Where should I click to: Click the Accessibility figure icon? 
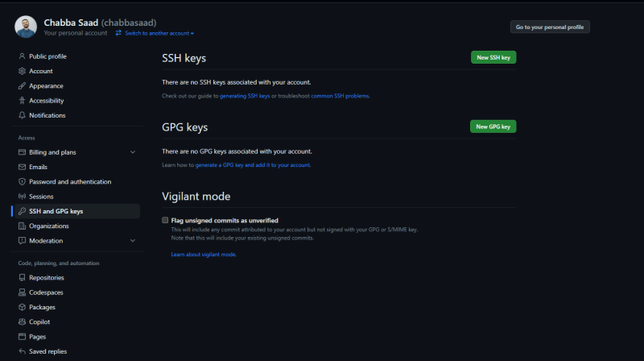[22, 101]
